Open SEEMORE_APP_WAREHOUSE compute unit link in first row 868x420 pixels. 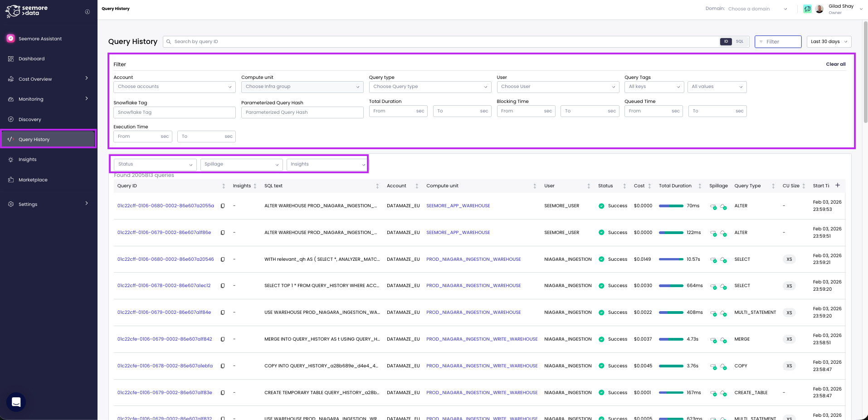coord(458,206)
